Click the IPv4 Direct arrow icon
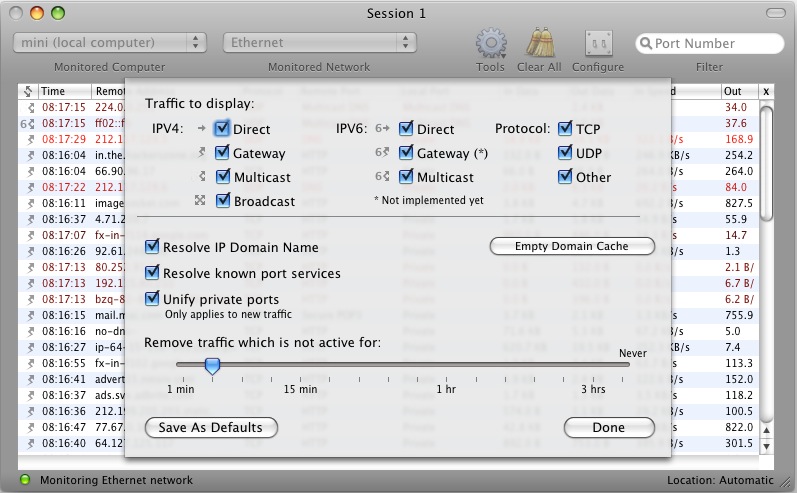The width and height of the screenshot is (797, 493). point(202,129)
